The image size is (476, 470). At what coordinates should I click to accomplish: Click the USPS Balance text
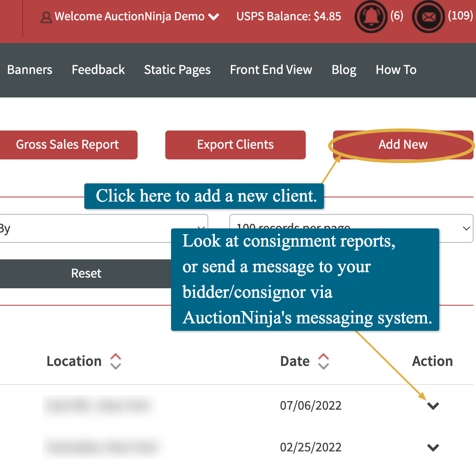pos(289,17)
